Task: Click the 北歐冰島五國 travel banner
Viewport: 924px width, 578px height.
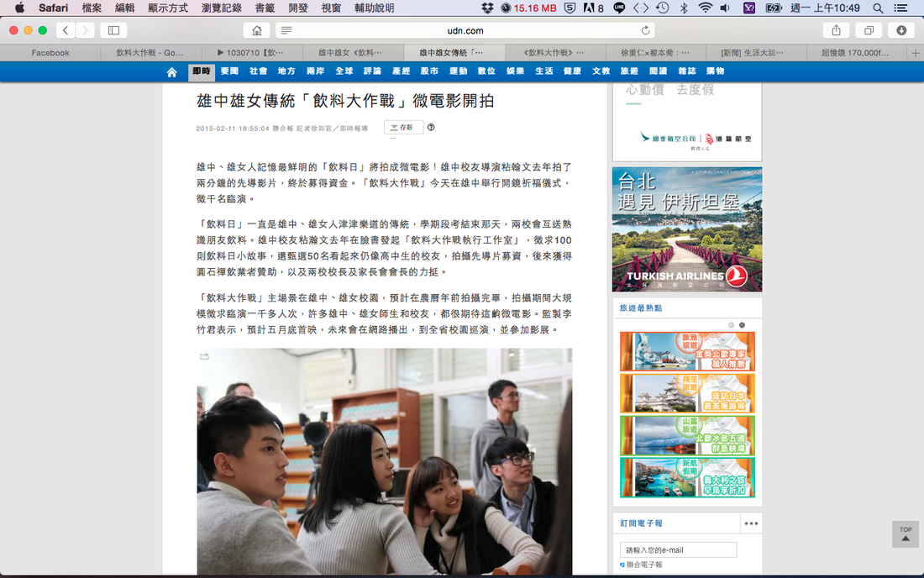Action: click(687, 435)
